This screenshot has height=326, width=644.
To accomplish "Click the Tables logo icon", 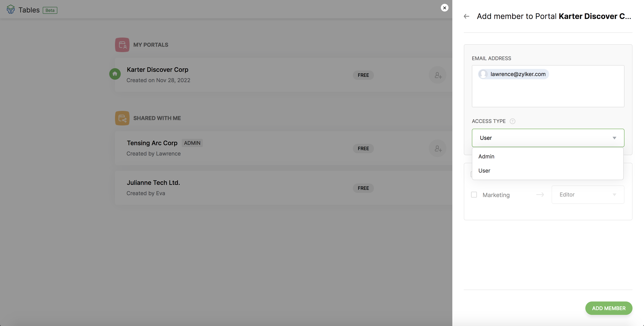I will [x=11, y=10].
